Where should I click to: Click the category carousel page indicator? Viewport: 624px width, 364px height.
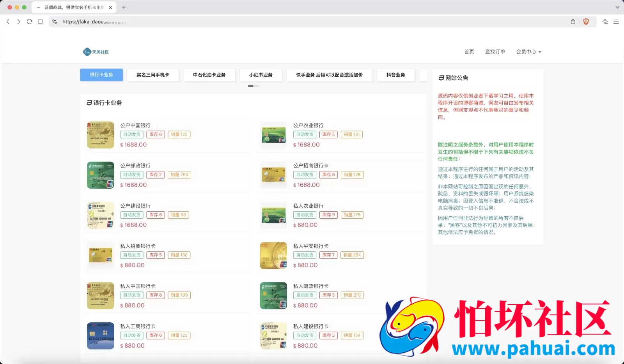(253, 86)
